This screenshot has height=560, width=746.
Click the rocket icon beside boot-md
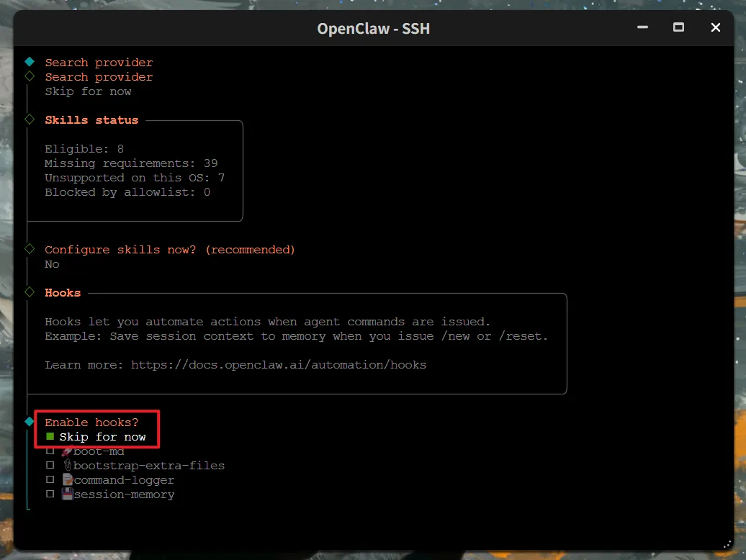tap(66, 451)
